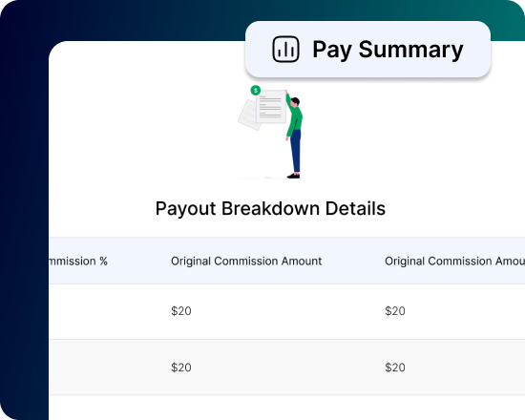Image resolution: width=525 pixels, height=420 pixels.
Task: Select the front document sheet in the illustration
Action: point(271,106)
